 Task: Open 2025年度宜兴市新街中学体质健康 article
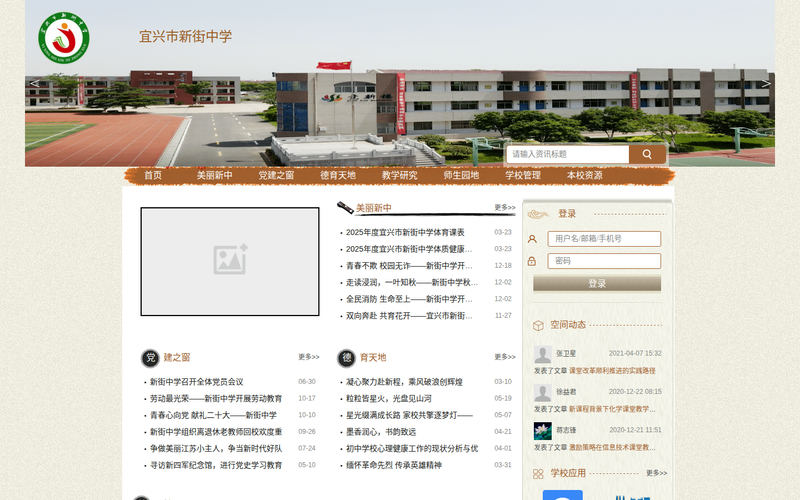pyautogui.click(x=409, y=249)
